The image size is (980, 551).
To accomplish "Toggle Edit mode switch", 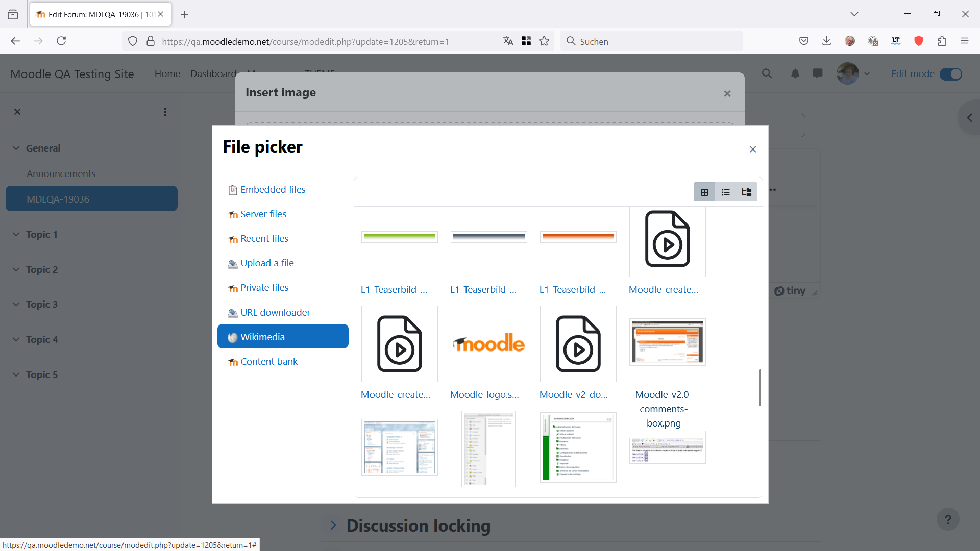I will (951, 74).
